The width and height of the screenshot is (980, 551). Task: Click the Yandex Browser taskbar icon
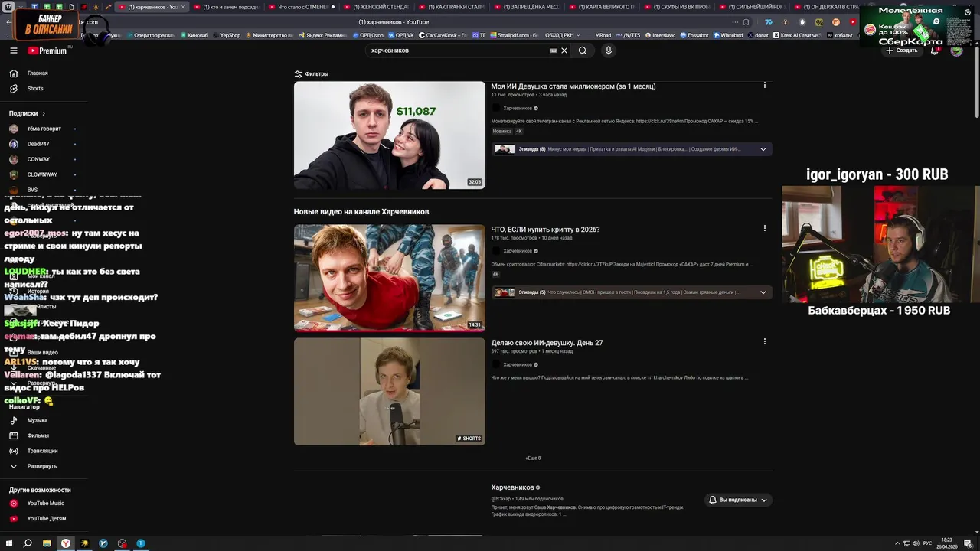coord(66,543)
